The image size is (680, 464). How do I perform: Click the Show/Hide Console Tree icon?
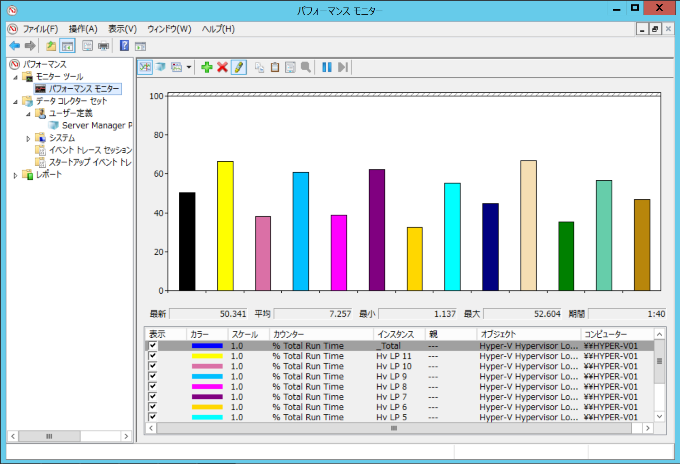[x=67, y=46]
